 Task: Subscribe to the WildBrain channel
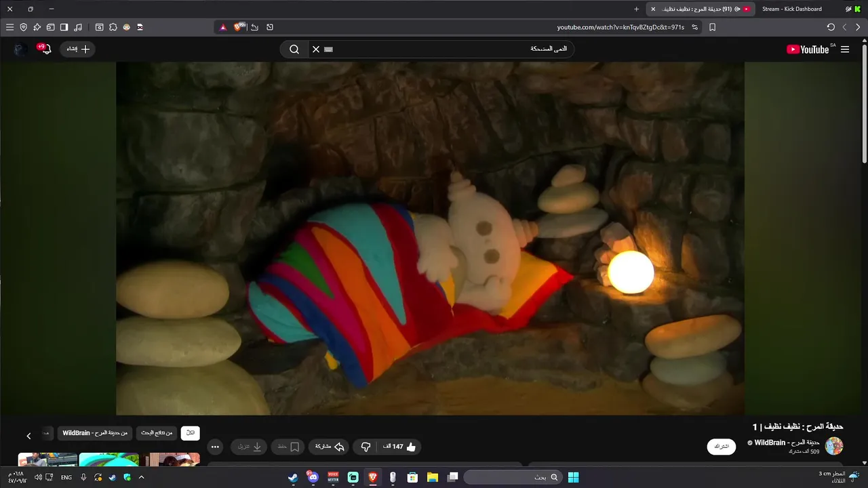coord(722,447)
